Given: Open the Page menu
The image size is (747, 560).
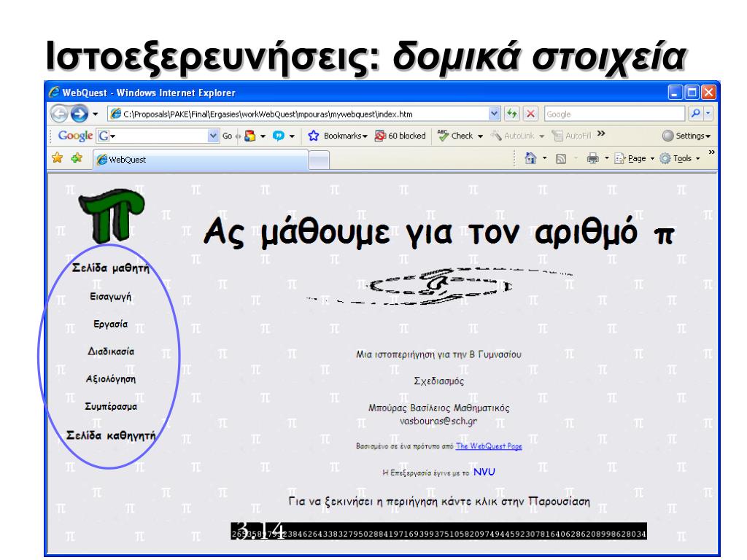Looking at the screenshot, I should click(x=634, y=158).
